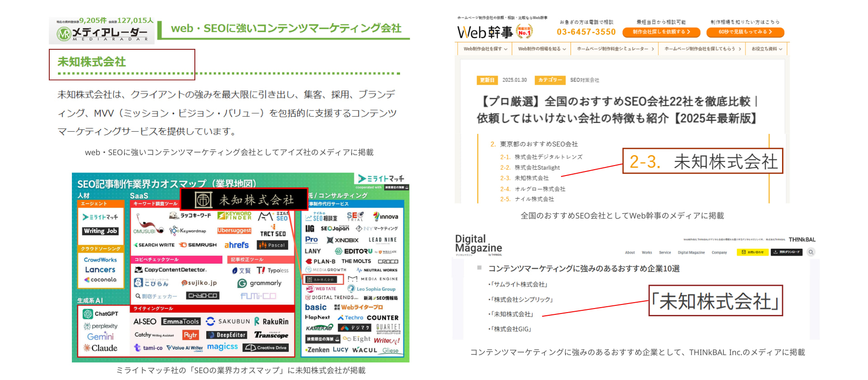Open ホームページ制作料金シミュレーター menu item
The height and width of the screenshot is (380, 868).
615,49
